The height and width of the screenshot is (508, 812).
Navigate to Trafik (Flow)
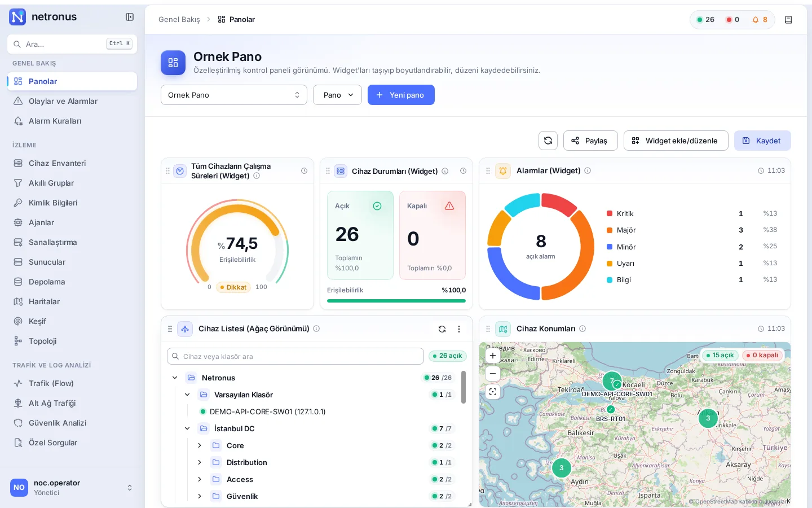[x=72, y=383]
